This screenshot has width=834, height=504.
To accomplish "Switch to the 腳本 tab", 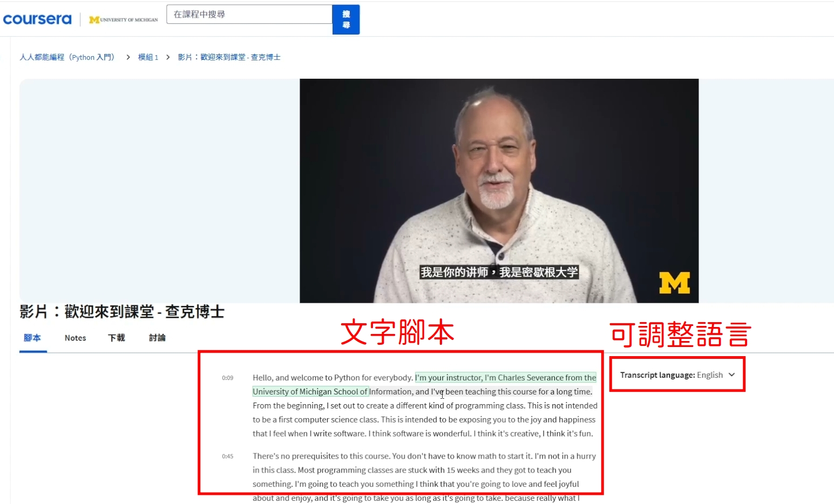I will click(32, 338).
